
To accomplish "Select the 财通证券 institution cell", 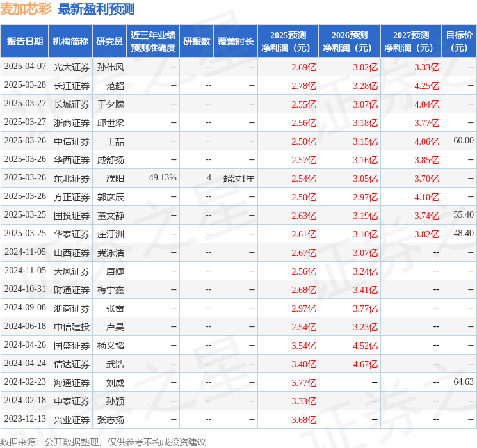I will coord(72,290).
